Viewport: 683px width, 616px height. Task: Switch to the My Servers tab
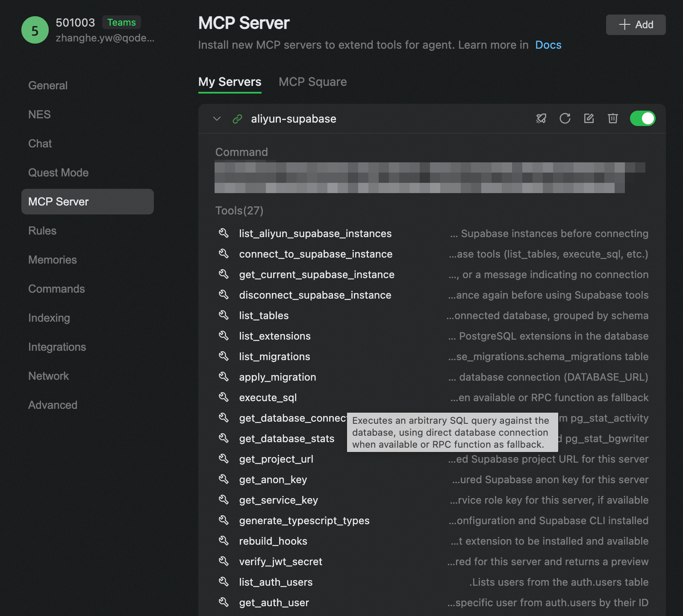pyautogui.click(x=230, y=82)
